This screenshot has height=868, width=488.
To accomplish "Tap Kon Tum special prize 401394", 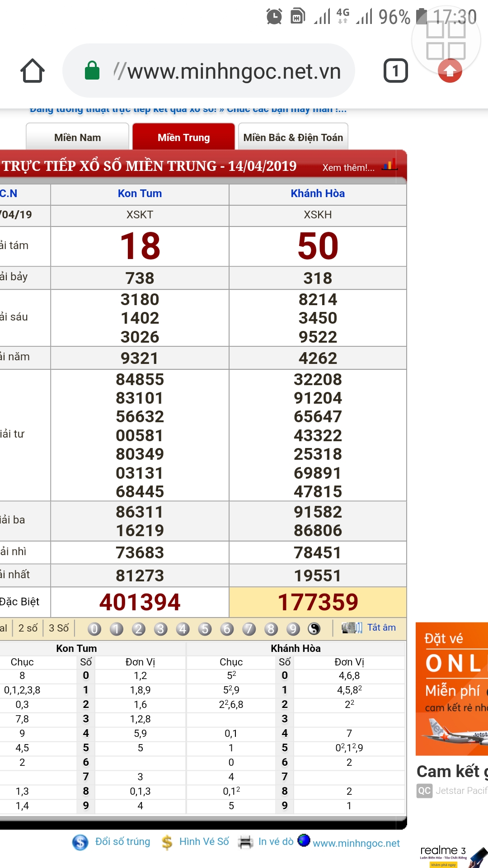I will pos(140,602).
